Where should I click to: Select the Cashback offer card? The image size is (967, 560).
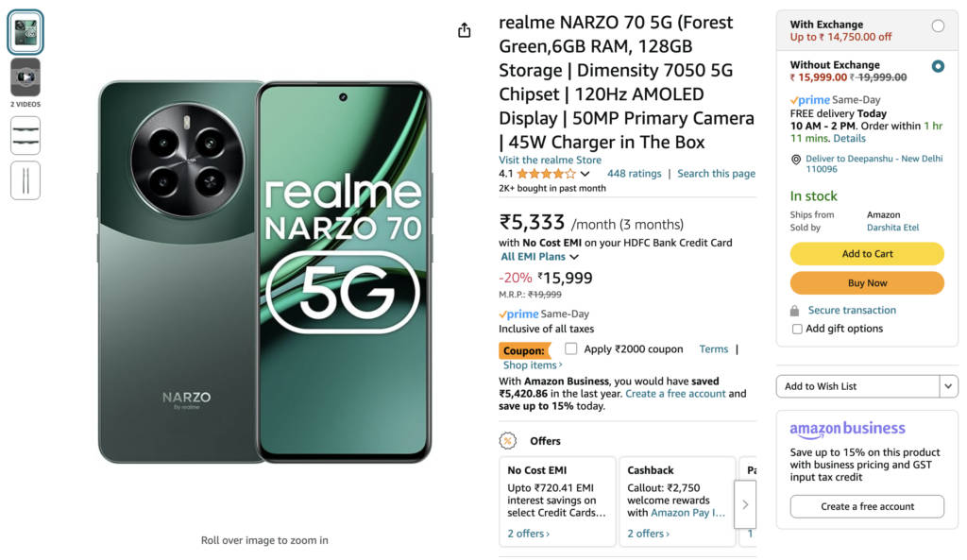(x=677, y=501)
